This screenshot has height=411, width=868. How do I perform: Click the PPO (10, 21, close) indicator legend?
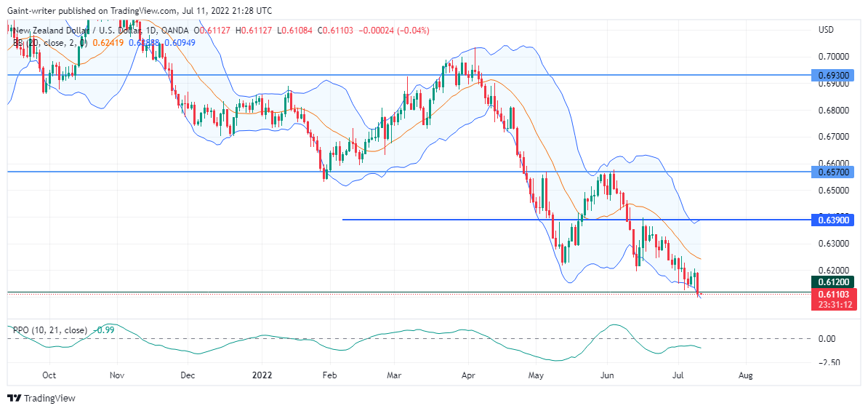(x=50, y=330)
